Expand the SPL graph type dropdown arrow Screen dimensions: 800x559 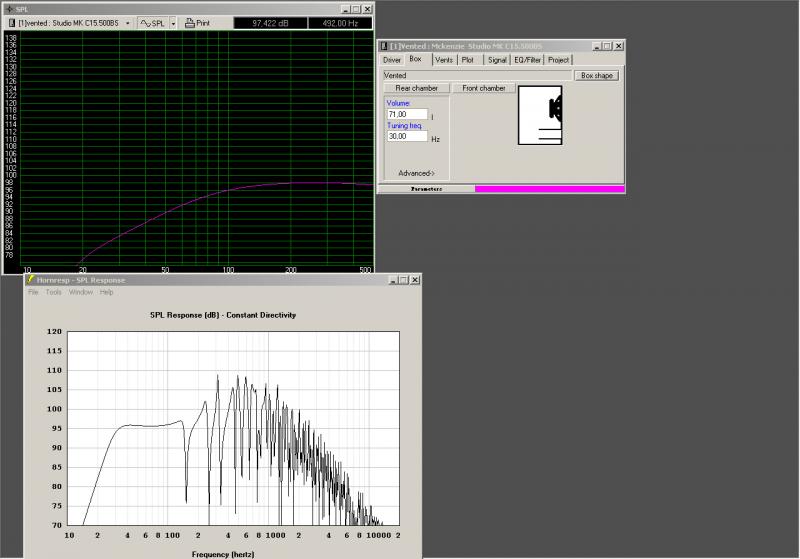click(173, 22)
